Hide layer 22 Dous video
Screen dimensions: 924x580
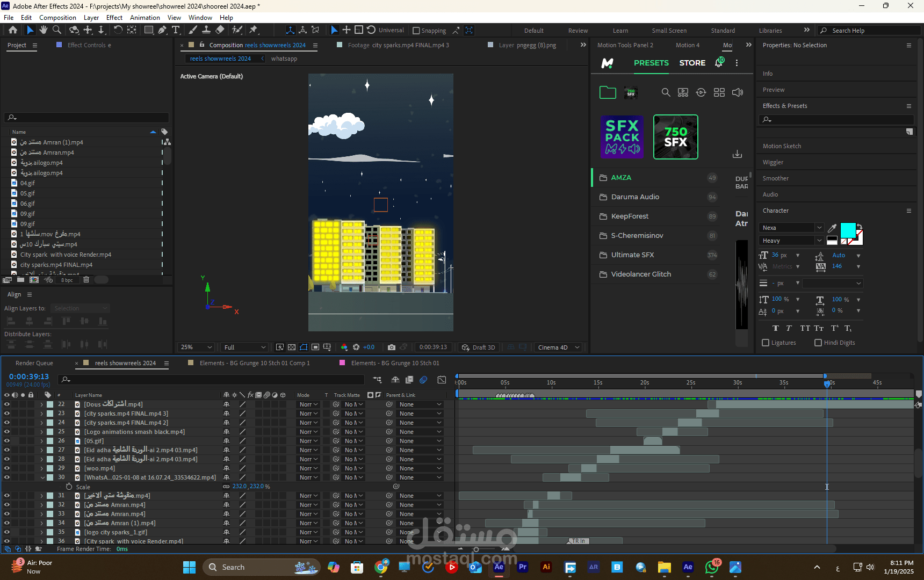click(7, 404)
